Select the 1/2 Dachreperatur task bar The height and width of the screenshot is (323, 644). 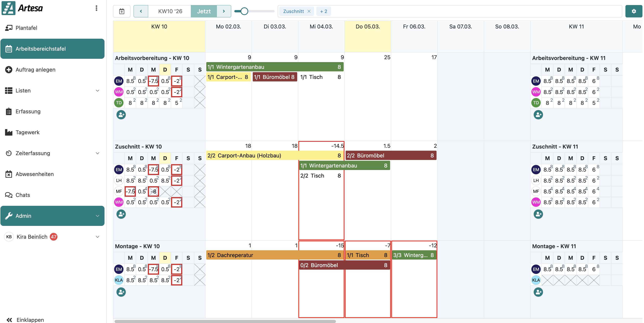(275, 255)
